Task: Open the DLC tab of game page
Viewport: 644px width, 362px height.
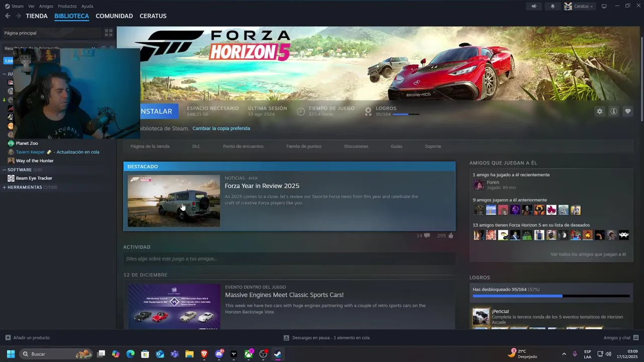Action: [196, 146]
